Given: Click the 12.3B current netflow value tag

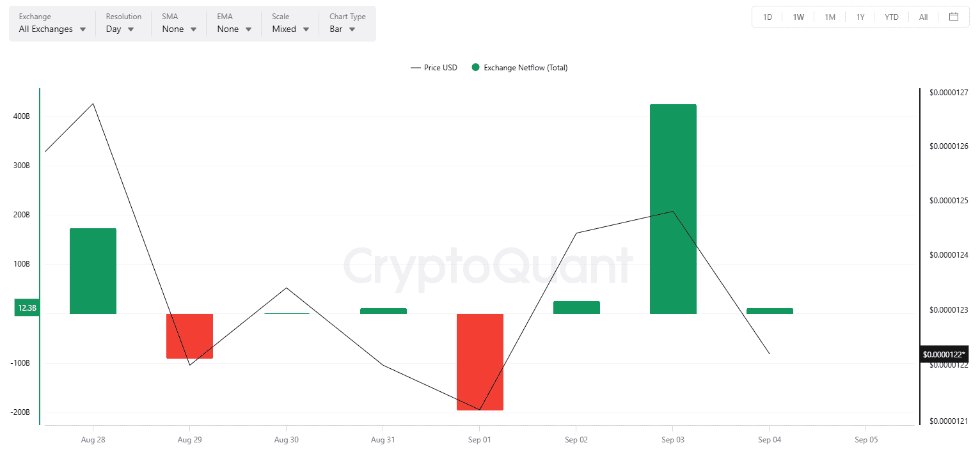Looking at the screenshot, I should 27,308.
